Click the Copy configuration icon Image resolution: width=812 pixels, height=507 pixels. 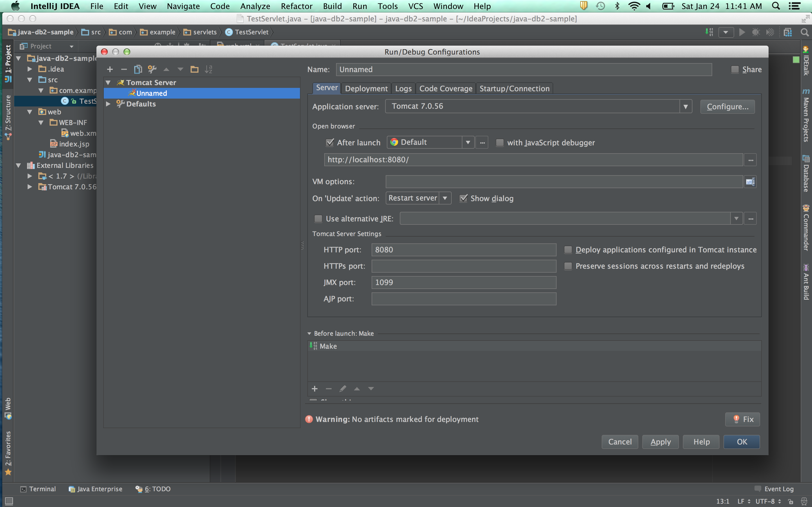click(138, 69)
